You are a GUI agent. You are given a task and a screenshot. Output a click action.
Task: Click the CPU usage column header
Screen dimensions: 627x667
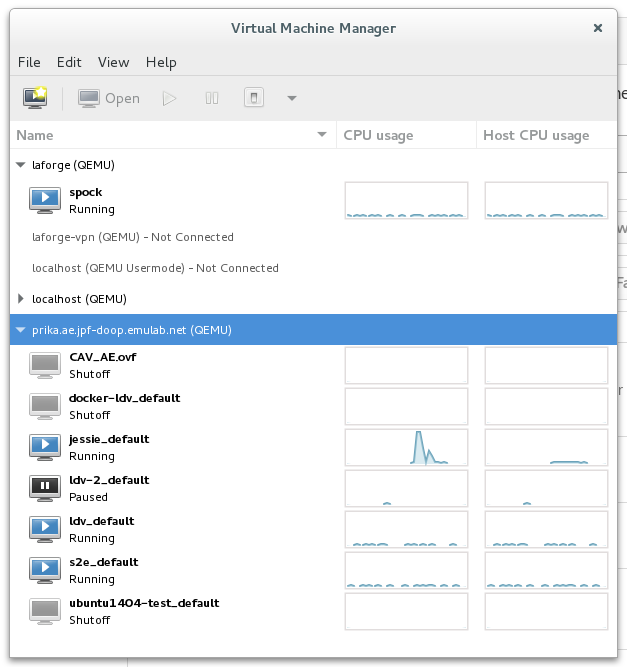378,135
